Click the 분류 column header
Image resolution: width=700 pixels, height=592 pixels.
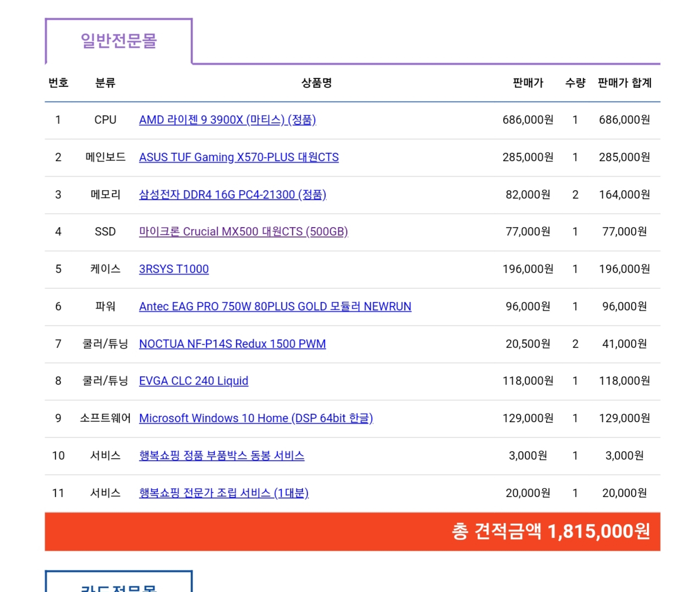(x=105, y=83)
